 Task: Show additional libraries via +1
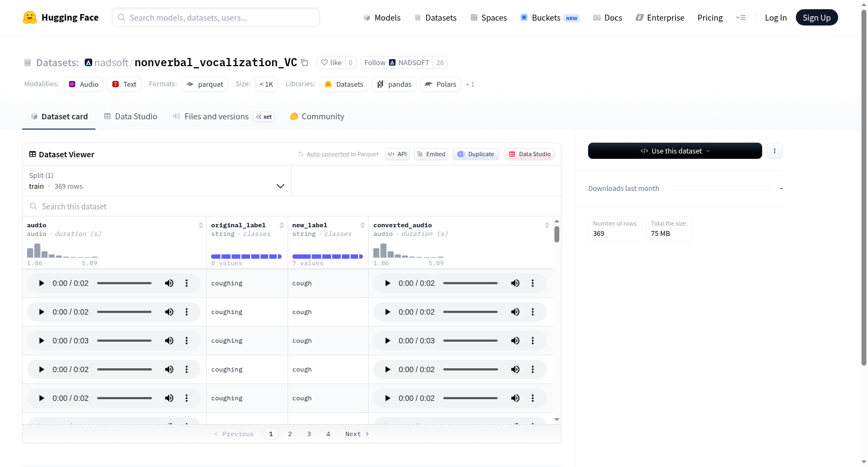tap(470, 85)
